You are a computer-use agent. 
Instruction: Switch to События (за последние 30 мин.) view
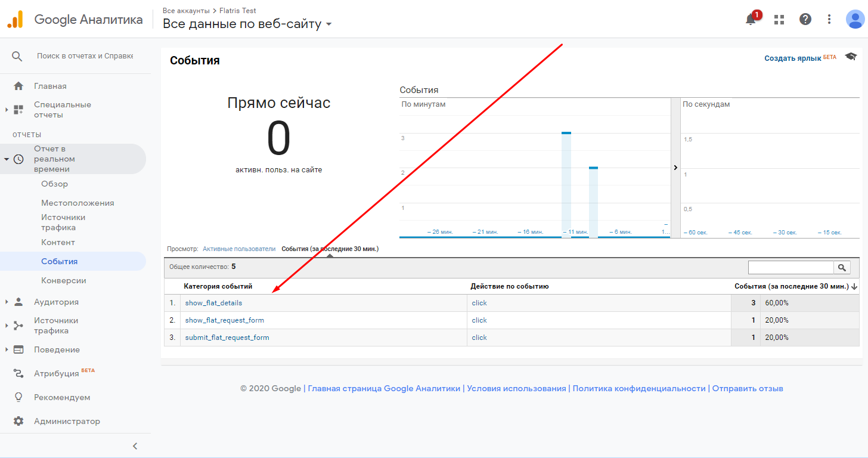pyautogui.click(x=330, y=249)
